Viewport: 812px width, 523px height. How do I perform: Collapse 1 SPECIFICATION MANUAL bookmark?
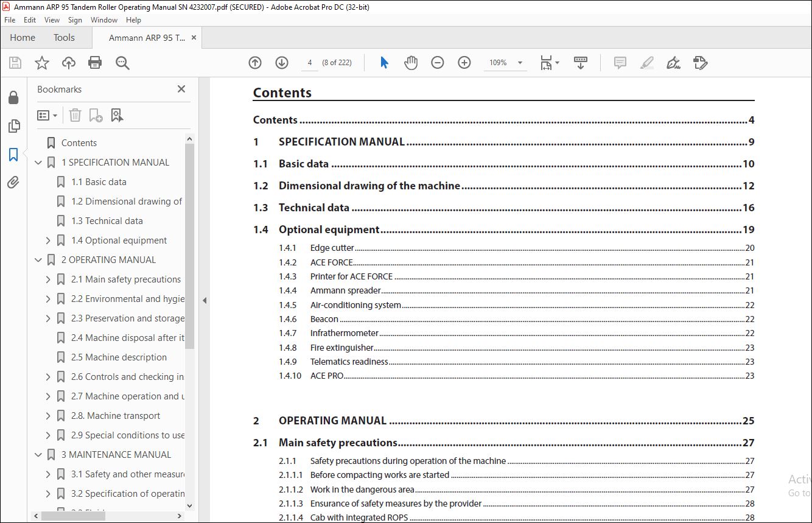click(x=38, y=163)
